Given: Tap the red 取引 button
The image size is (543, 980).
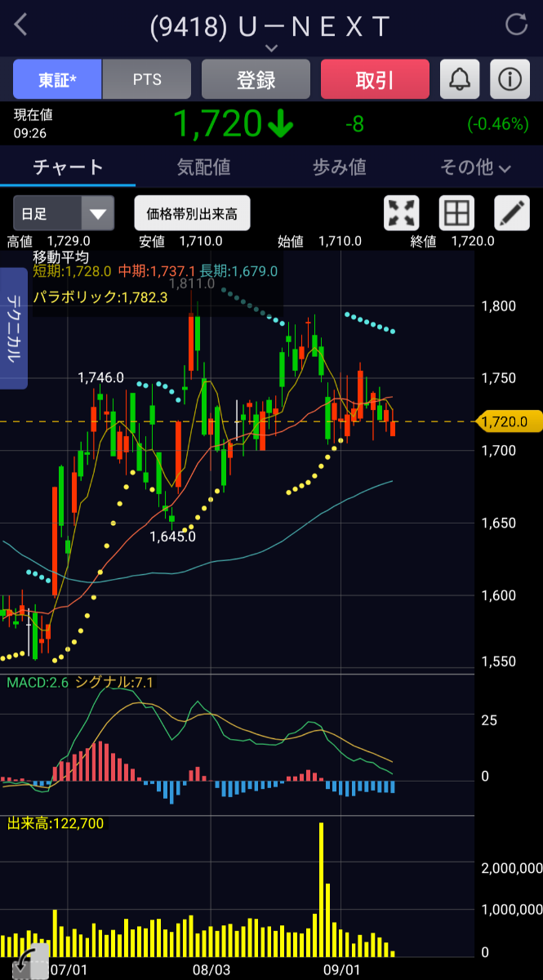Looking at the screenshot, I should (375, 79).
